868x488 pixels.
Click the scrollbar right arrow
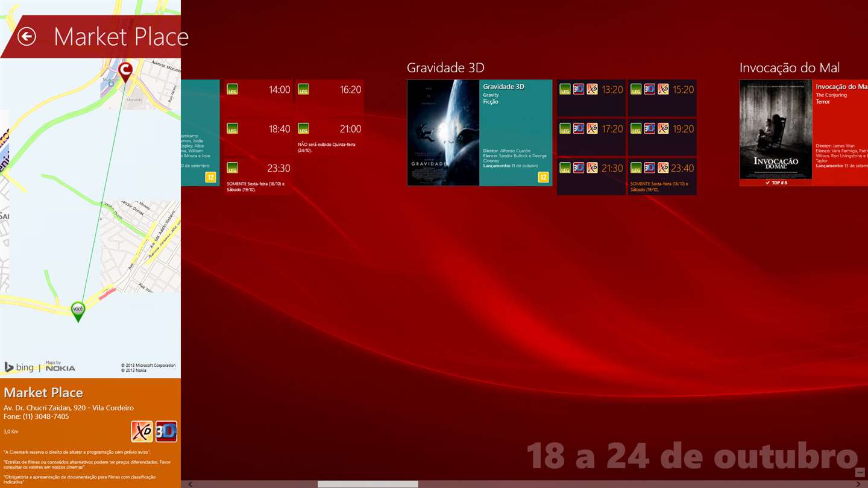(858, 484)
